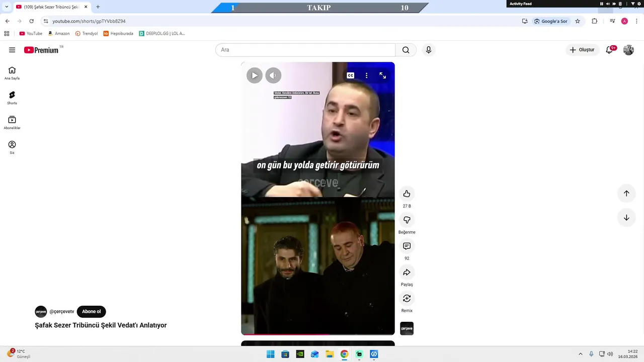Show hidden system tray icons
644x362 pixels.
tap(580, 354)
